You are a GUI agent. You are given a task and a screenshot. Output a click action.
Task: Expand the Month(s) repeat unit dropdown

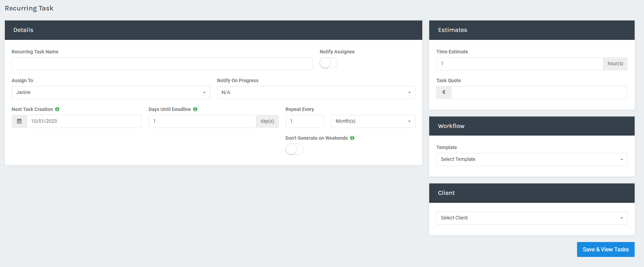[x=373, y=121]
